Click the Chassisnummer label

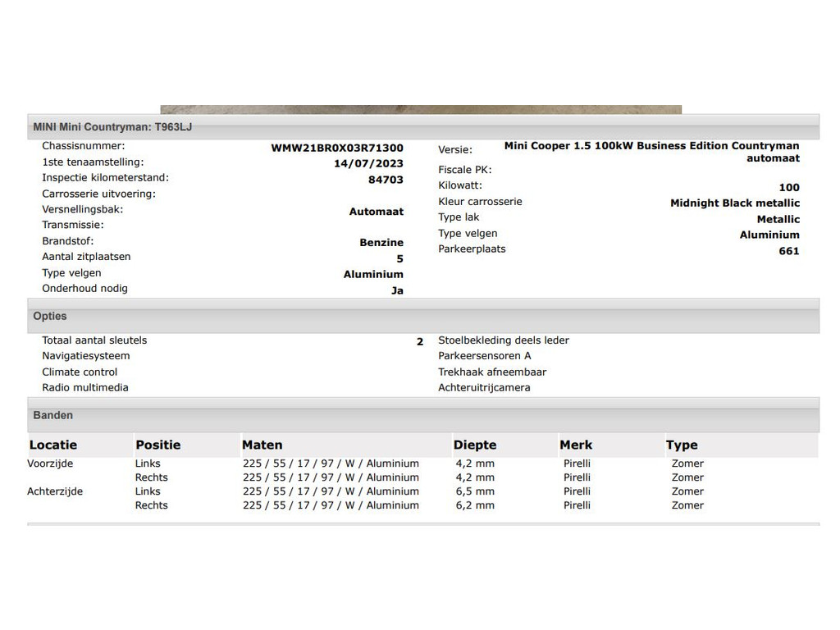(x=84, y=146)
